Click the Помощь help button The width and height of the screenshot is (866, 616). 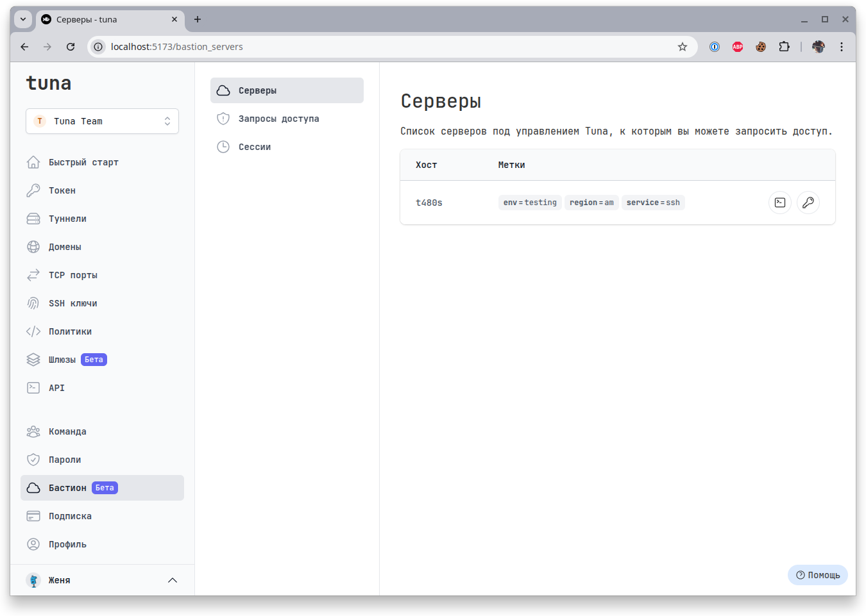(x=818, y=575)
